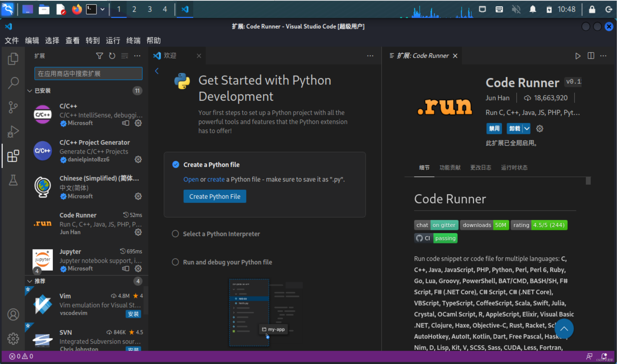Image resolution: width=617 pixels, height=364 pixels.
Task: Click the Create Python File button
Action: [215, 196]
